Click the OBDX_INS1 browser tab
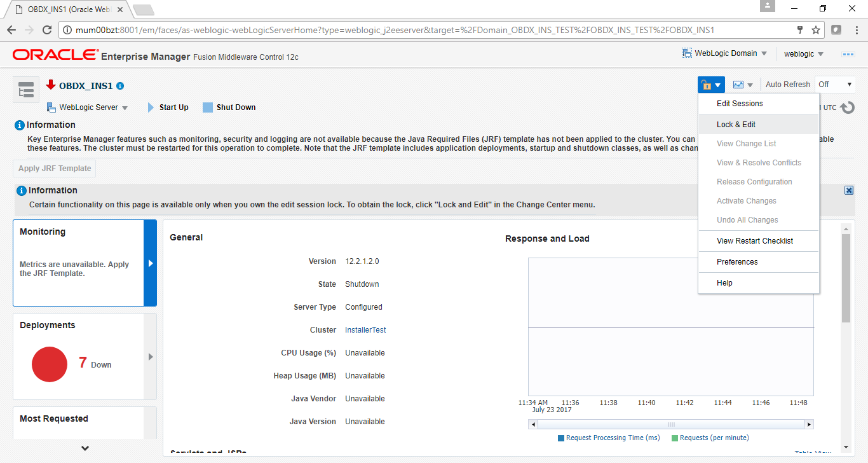Image resolution: width=868 pixels, height=463 pixels. (x=69, y=10)
